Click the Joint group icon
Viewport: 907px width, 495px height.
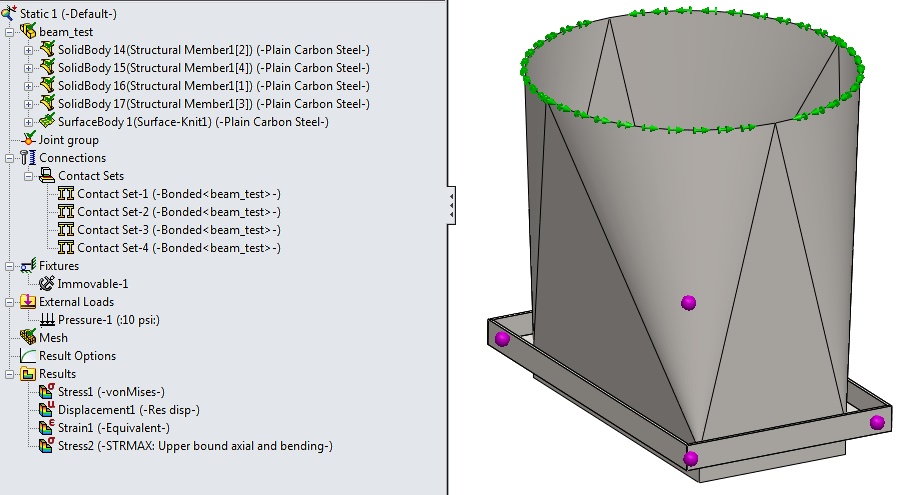click(28, 139)
